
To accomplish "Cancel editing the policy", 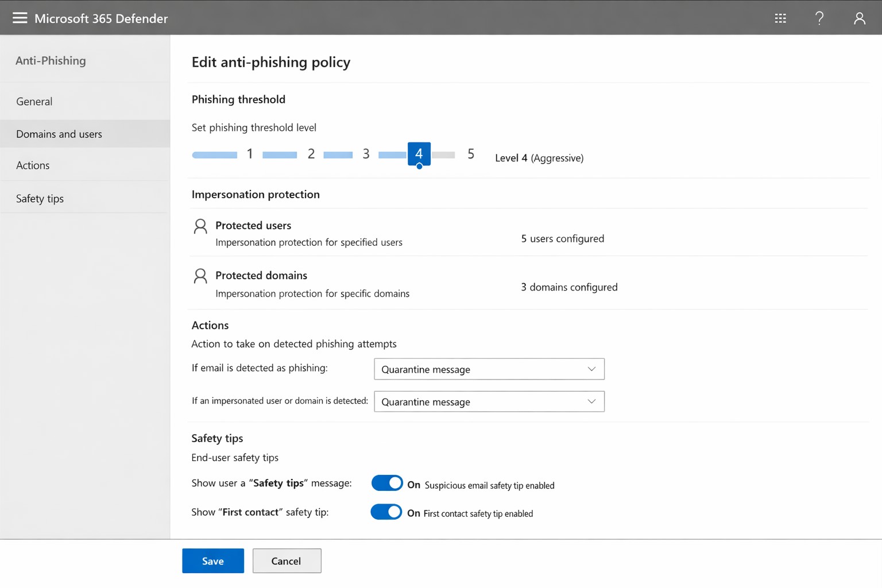I will (287, 561).
